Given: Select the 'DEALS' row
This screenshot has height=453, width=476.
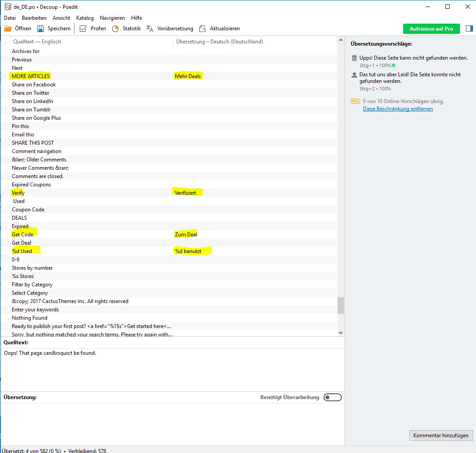Looking at the screenshot, I should 169,218.
